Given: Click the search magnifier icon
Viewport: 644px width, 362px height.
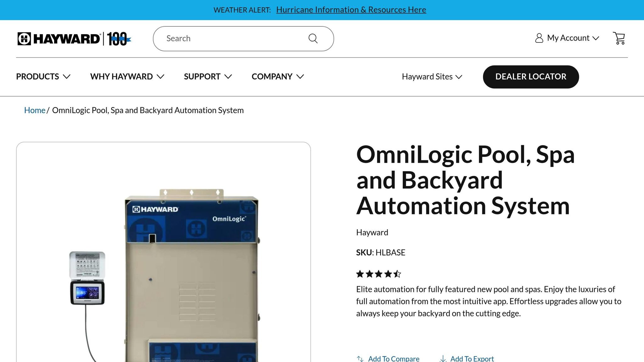Looking at the screenshot, I should (x=313, y=38).
